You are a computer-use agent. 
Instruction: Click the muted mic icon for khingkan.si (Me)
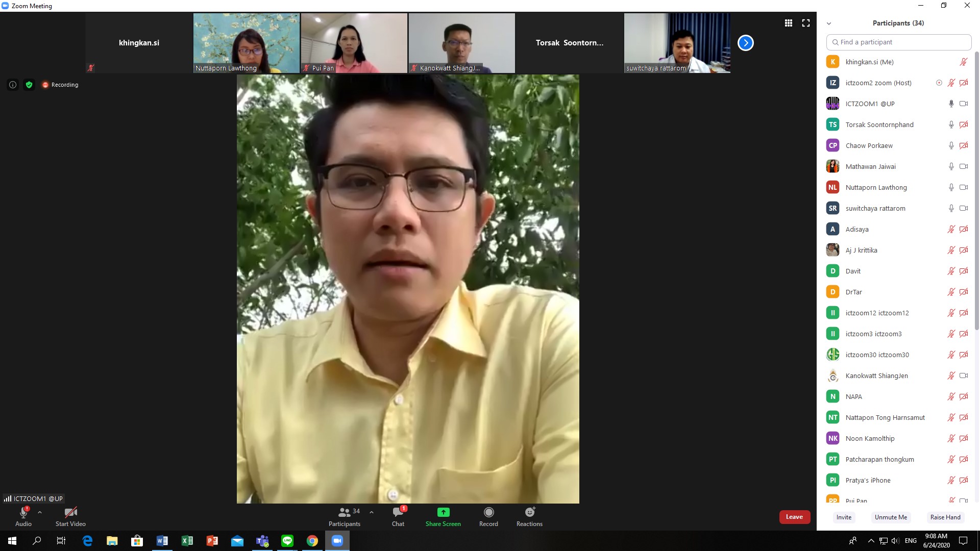point(964,62)
